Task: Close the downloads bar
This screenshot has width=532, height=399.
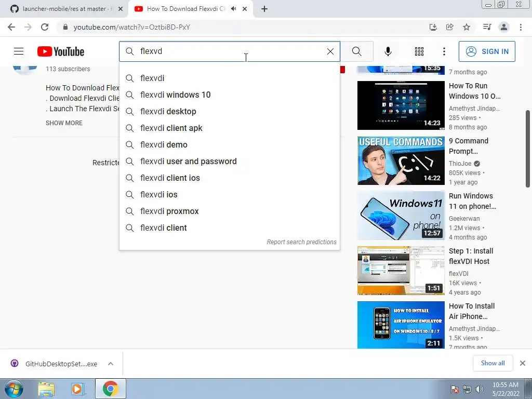Action: click(x=523, y=363)
